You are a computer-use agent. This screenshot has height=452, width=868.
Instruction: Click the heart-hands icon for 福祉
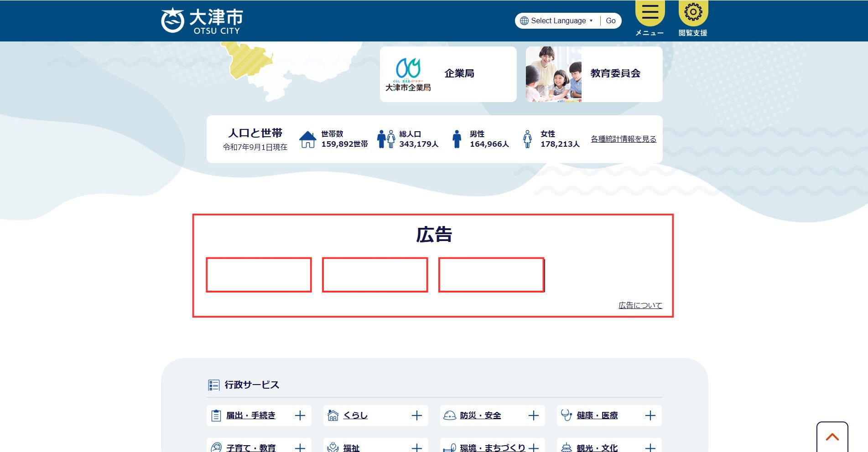coord(333,447)
